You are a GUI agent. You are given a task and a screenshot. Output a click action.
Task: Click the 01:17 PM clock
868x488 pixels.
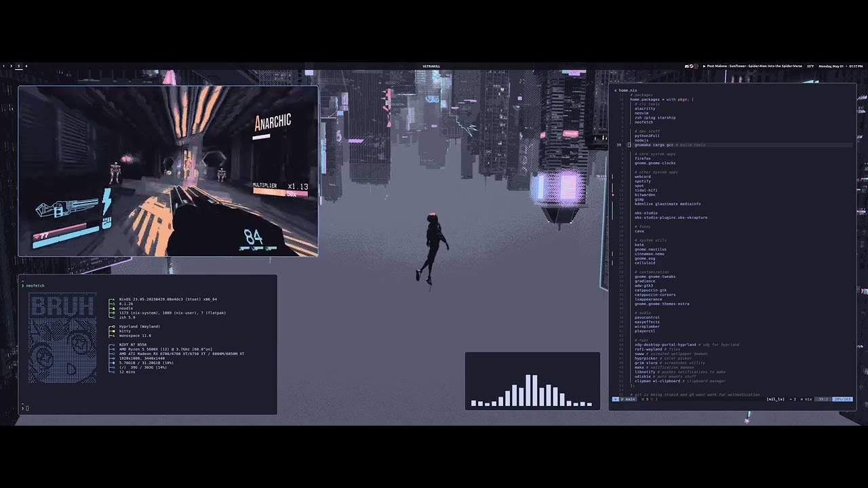[855, 66]
